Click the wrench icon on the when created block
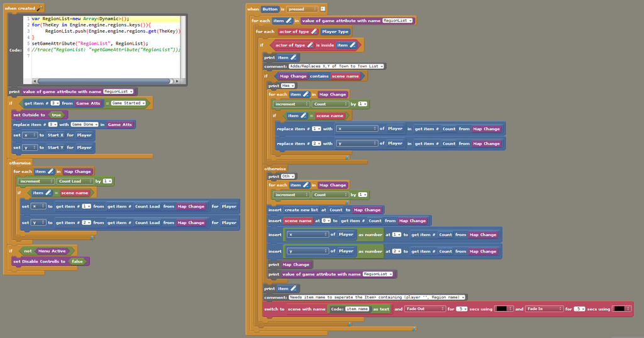The height and width of the screenshot is (338, 644). (x=39, y=8)
